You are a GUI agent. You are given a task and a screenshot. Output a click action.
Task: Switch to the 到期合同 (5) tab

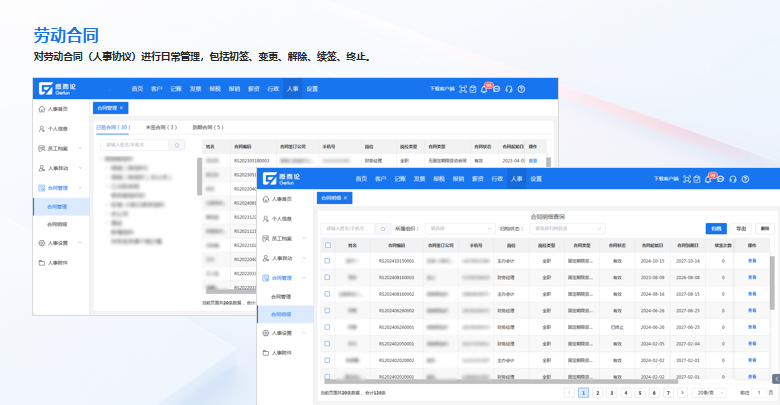click(x=208, y=128)
